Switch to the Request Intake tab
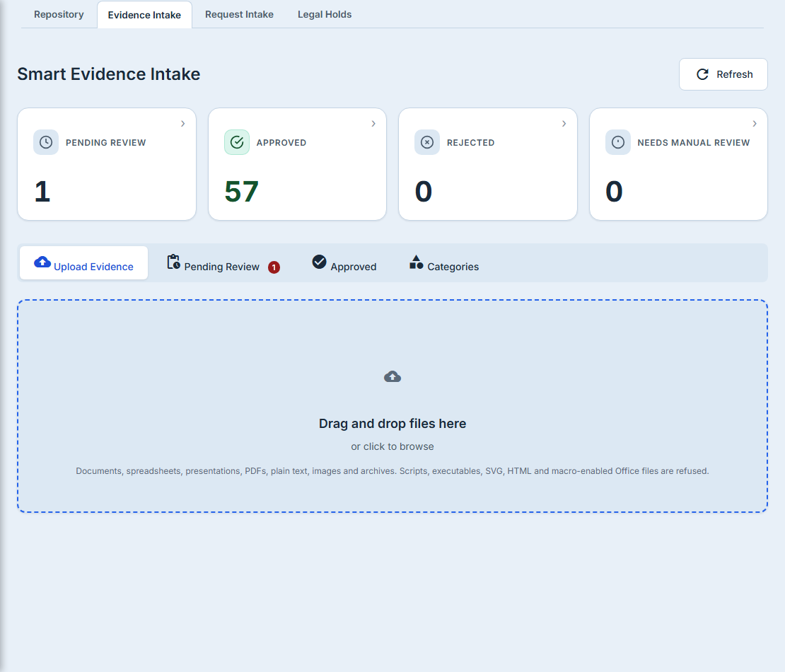785x672 pixels. 239,15
